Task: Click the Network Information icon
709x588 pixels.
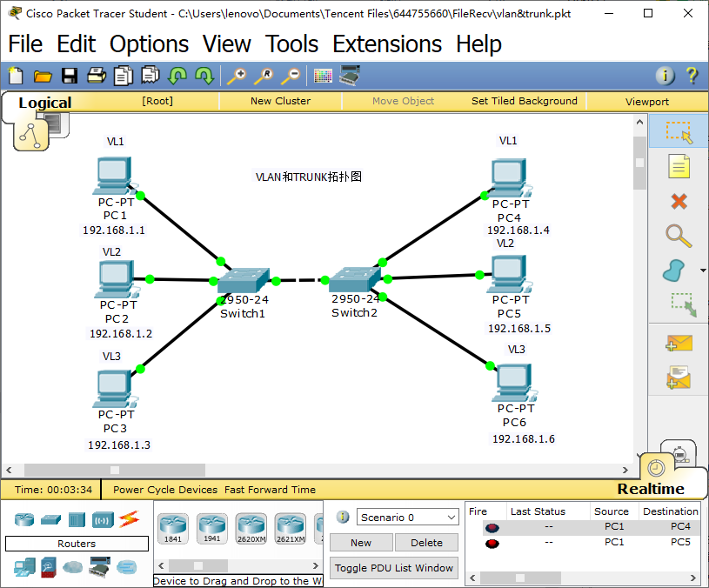Action: tap(665, 76)
